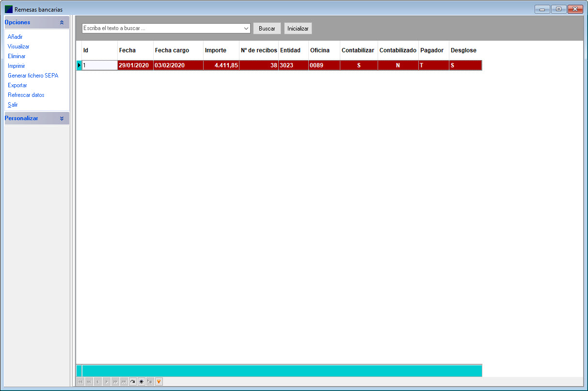Click the Importe column header

[x=221, y=50]
